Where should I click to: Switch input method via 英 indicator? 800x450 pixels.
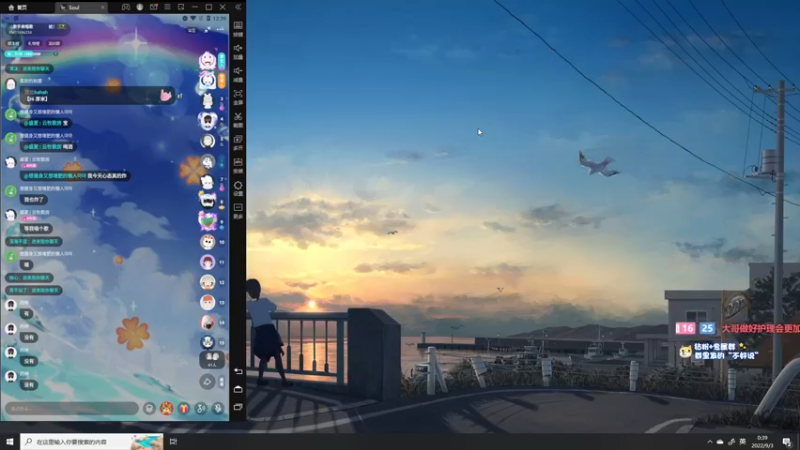[742, 442]
